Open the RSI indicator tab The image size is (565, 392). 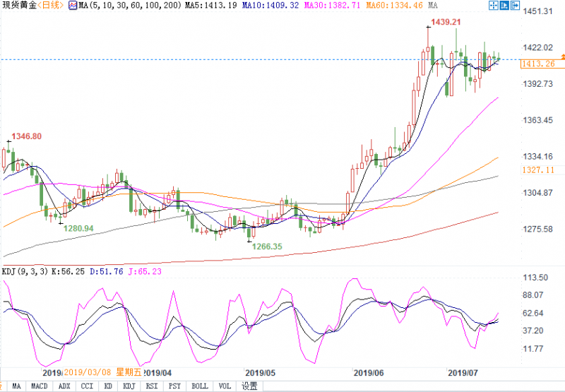click(152, 386)
